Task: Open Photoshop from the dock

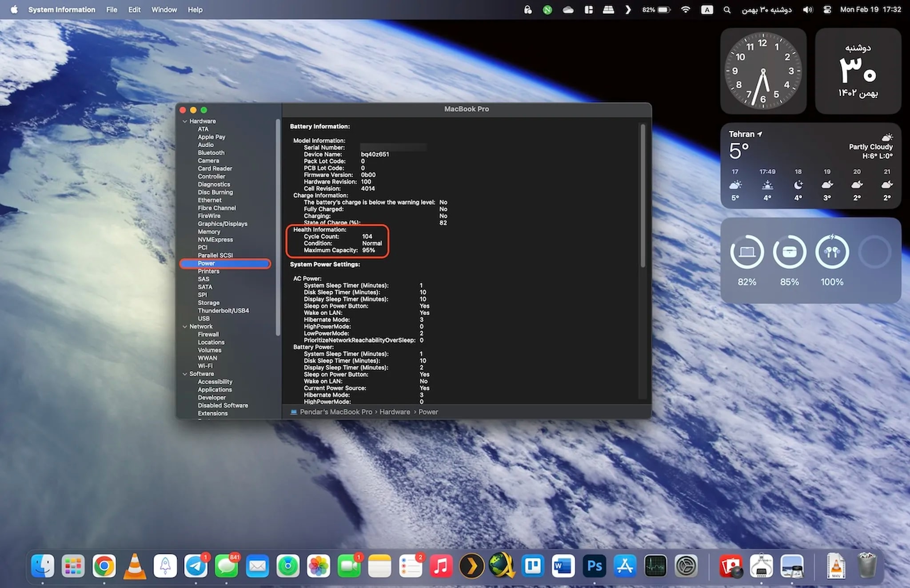Action: [x=594, y=566]
